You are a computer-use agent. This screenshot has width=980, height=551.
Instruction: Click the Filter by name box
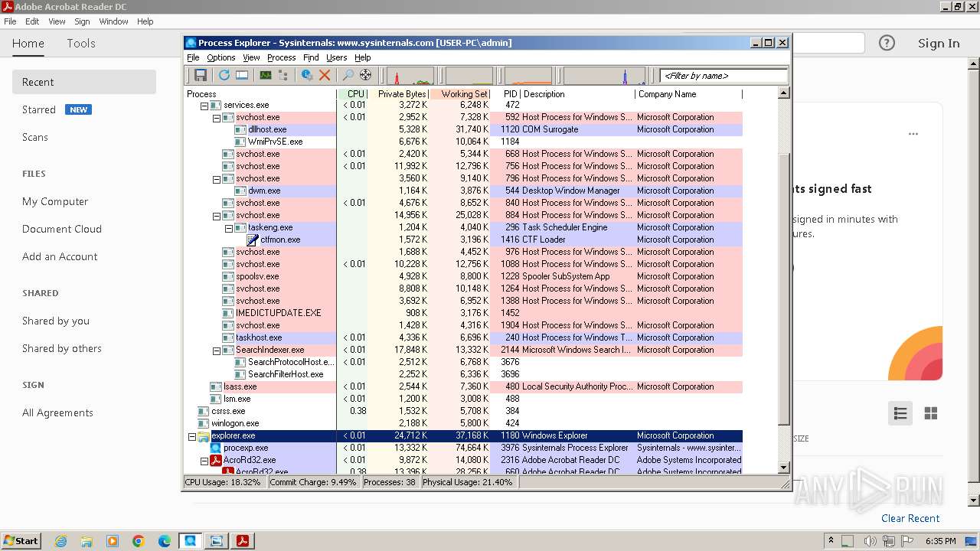[x=724, y=76]
